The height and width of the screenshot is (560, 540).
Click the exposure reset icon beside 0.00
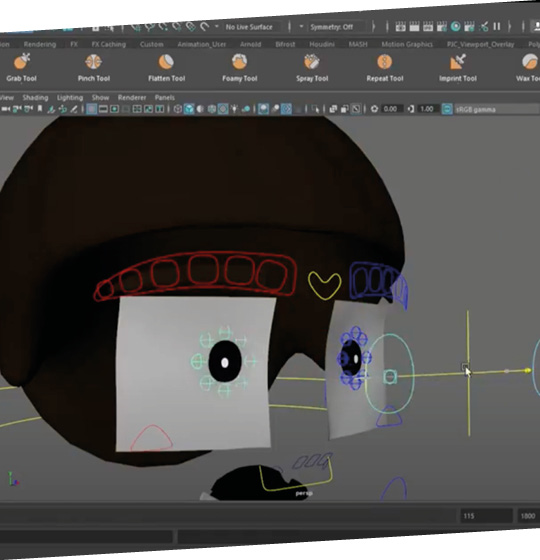click(x=374, y=109)
